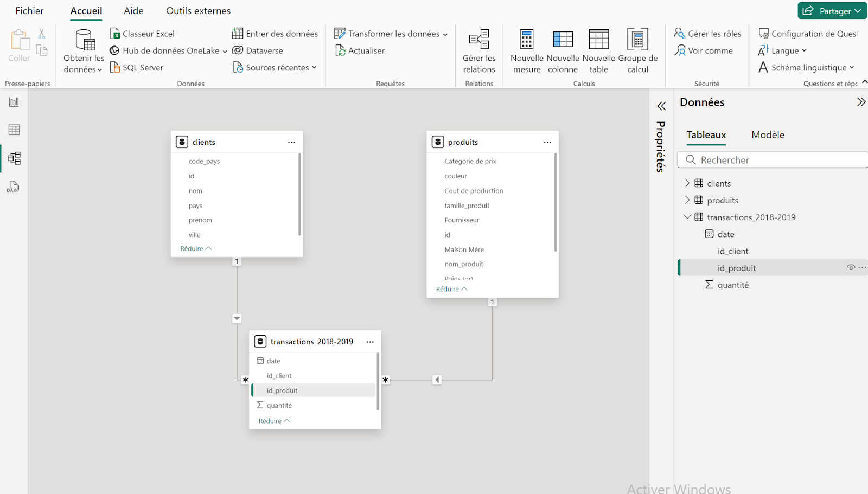Screen dimensions: 868x494
Task: Click Entrer des données
Action: [275, 34]
